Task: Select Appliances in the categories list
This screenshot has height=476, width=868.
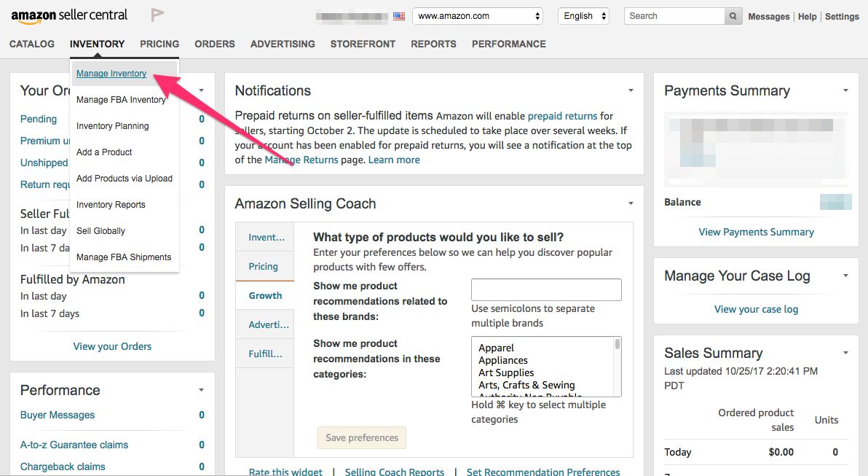Action: click(x=502, y=360)
